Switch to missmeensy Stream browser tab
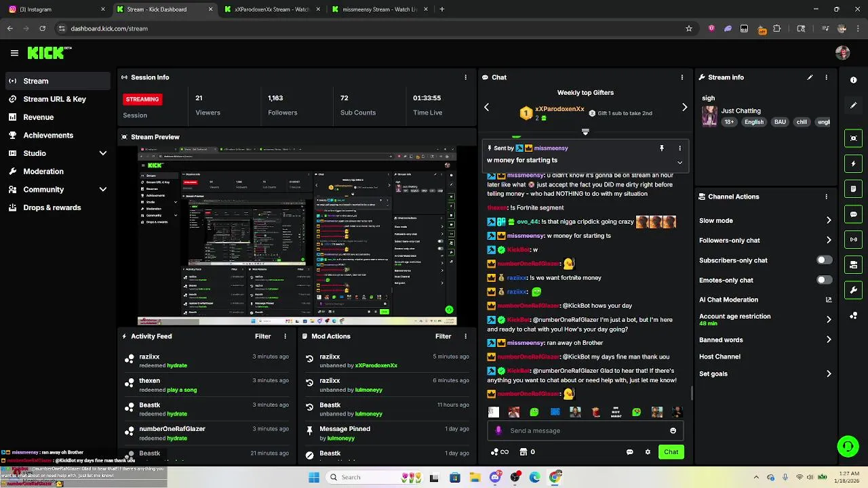Viewport: 868px width, 488px height. 380,9
